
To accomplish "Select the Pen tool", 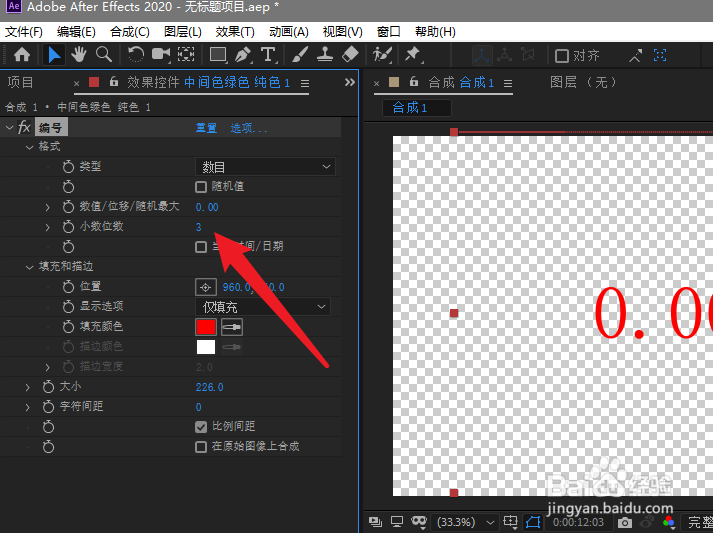I will coord(243,55).
